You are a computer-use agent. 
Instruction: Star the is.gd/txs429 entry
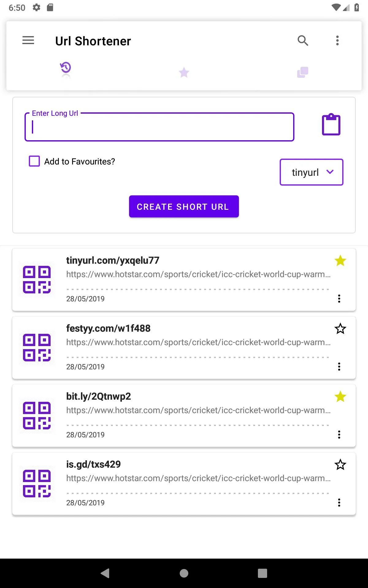(x=340, y=465)
